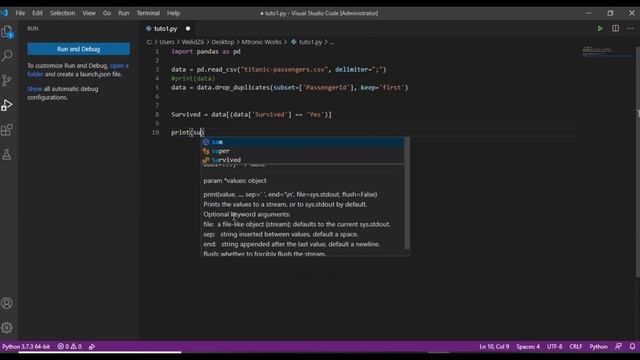Click line 5 drop_duplicates code
This screenshot has height=360, width=640.
pyautogui.click(x=289, y=87)
